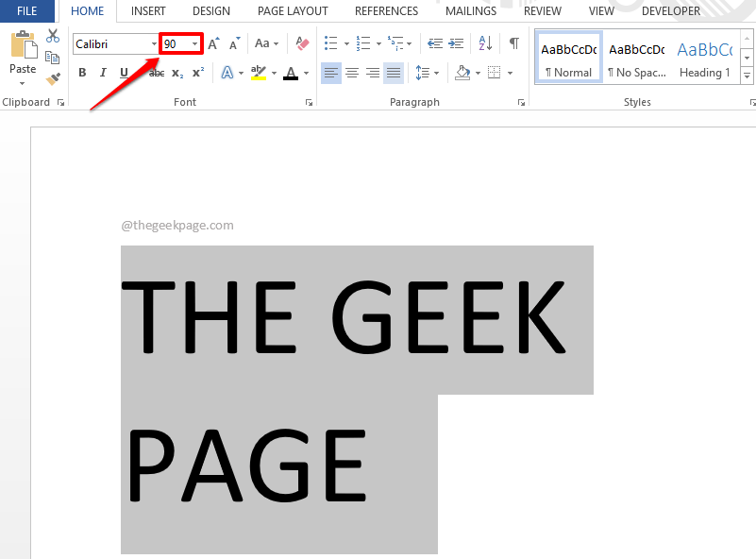Screen dimensions: 756x559
Task: Apply the red Font Color swatch
Action: pos(291,73)
